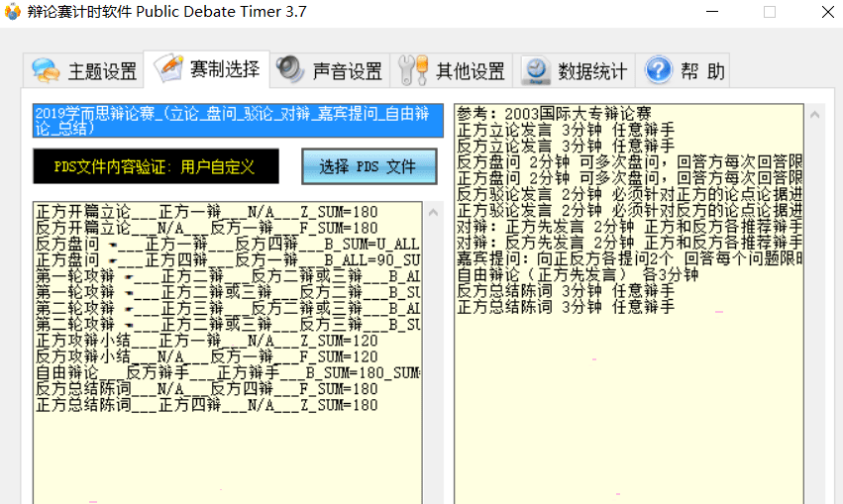Screen dimensions: 843x504
Task: Click the up arrow of the right reference scrollbar
Action: (x=814, y=115)
